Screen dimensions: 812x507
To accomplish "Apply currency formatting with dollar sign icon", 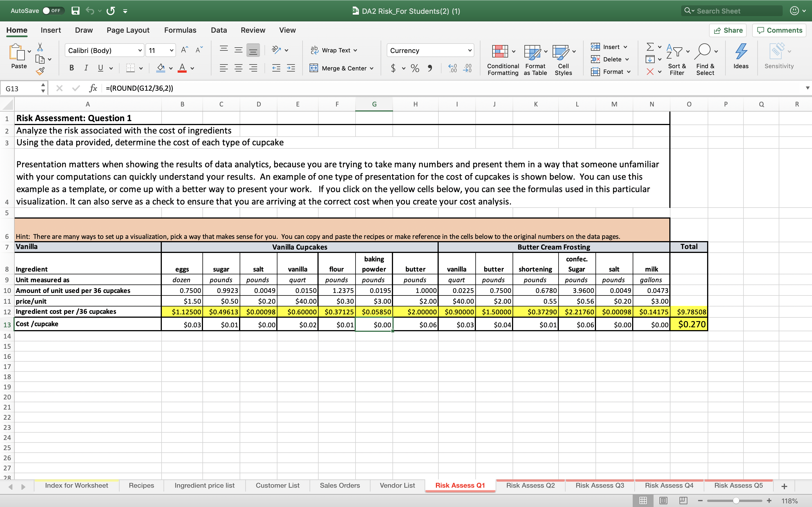I will coord(393,68).
